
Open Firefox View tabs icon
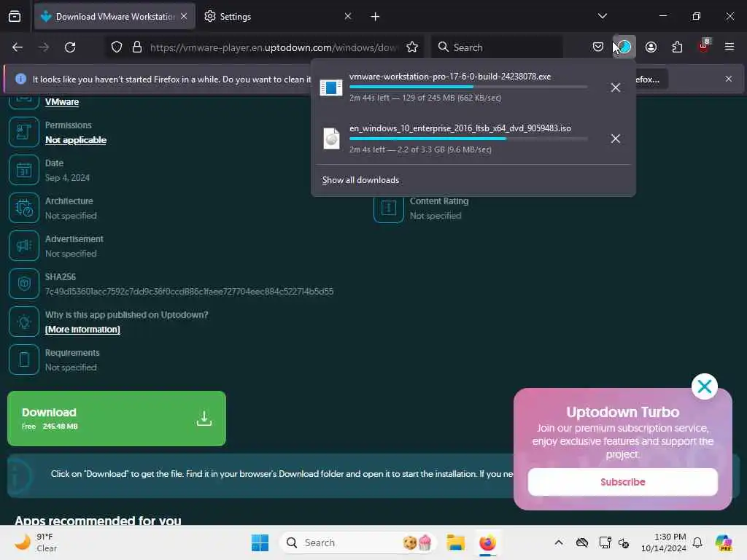(x=15, y=16)
